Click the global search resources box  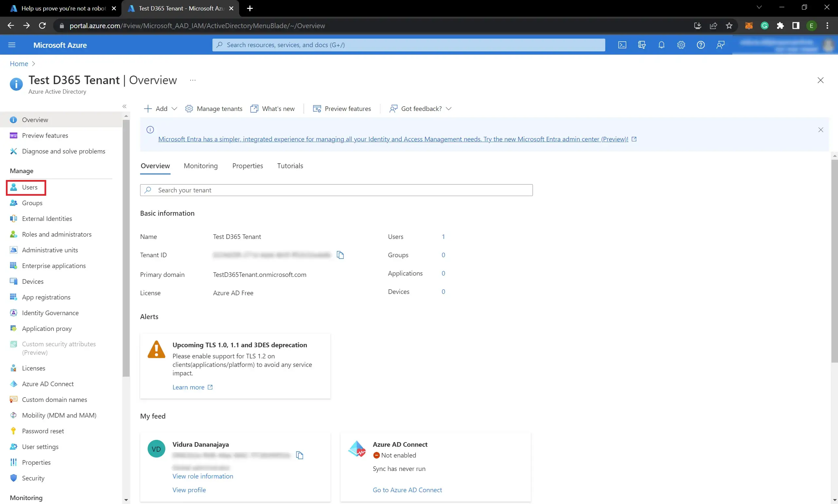pos(409,45)
